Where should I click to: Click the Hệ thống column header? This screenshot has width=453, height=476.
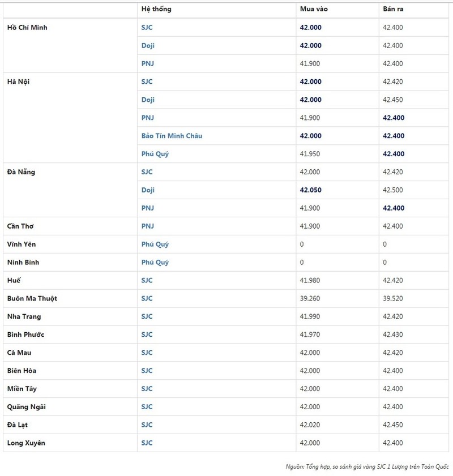click(156, 9)
